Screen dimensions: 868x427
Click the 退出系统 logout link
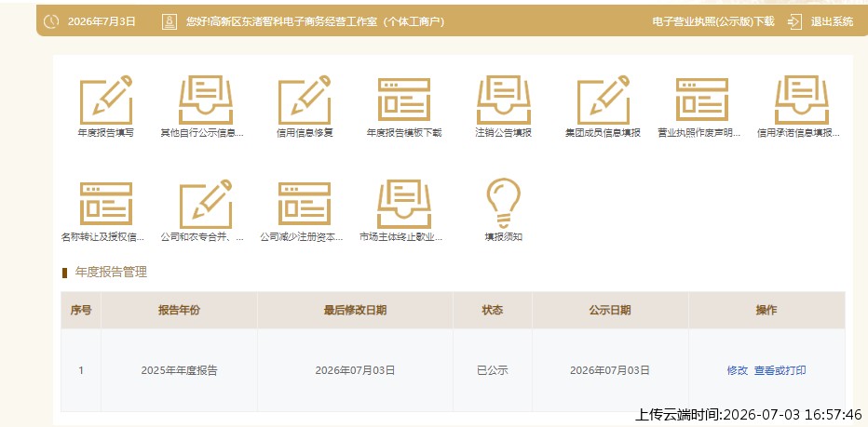[832, 21]
